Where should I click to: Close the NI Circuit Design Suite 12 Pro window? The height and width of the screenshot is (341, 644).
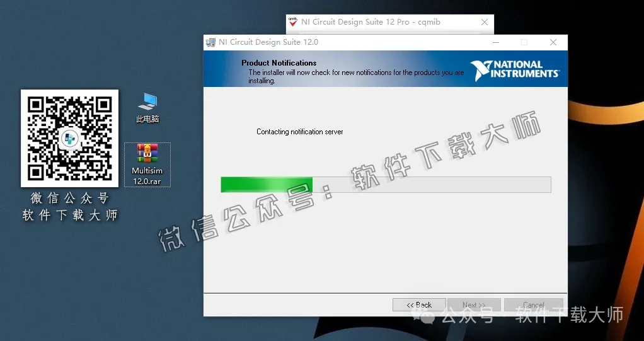pyautogui.click(x=485, y=22)
